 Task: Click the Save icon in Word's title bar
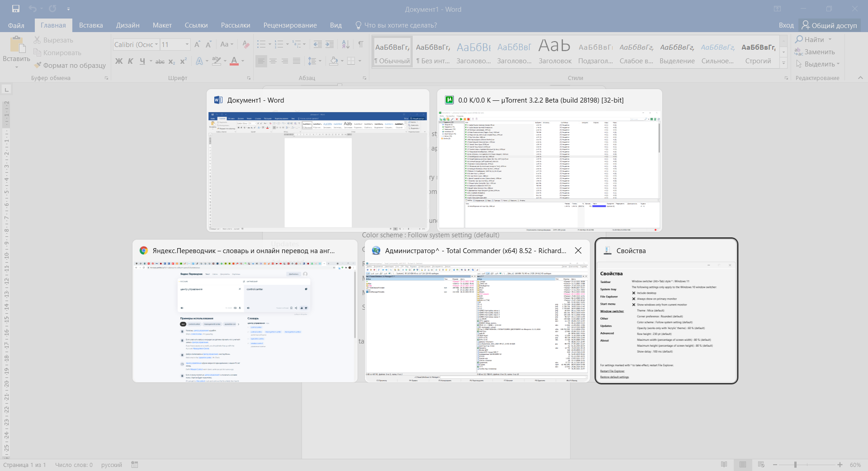(x=16, y=9)
